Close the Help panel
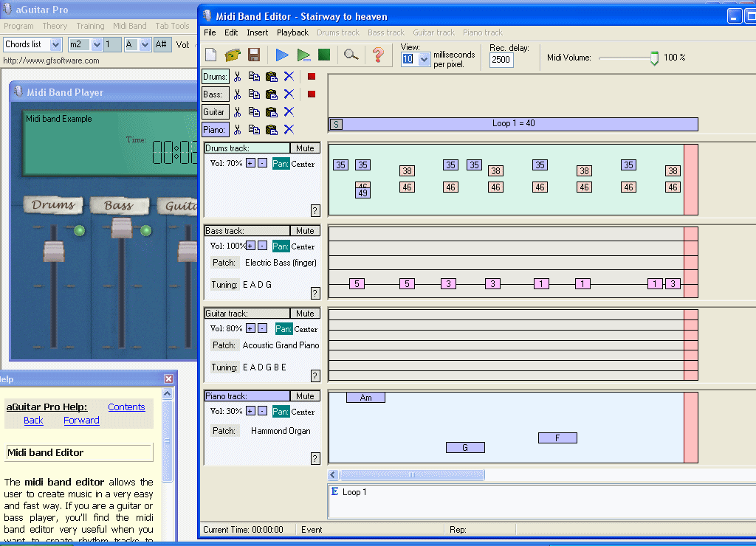Viewport: 756px width, 546px height. pos(169,379)
